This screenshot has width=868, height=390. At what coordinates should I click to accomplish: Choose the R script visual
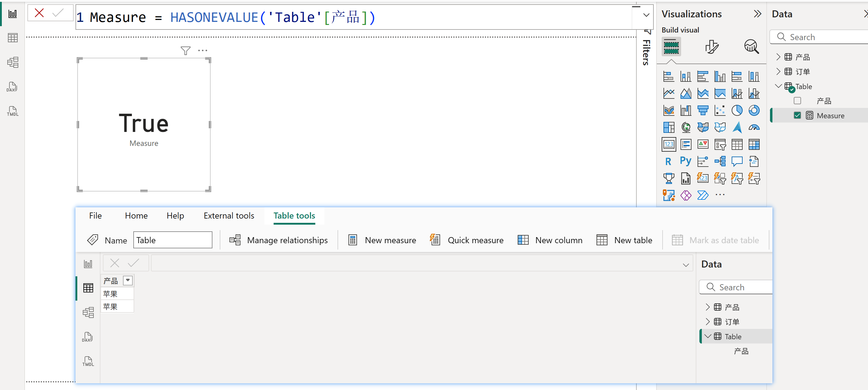[x=669, y=161]
